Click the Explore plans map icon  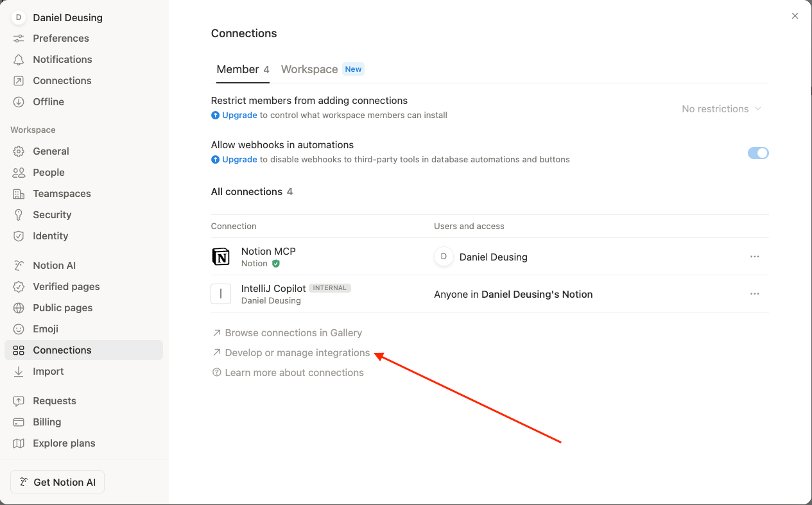coord(19,443)
